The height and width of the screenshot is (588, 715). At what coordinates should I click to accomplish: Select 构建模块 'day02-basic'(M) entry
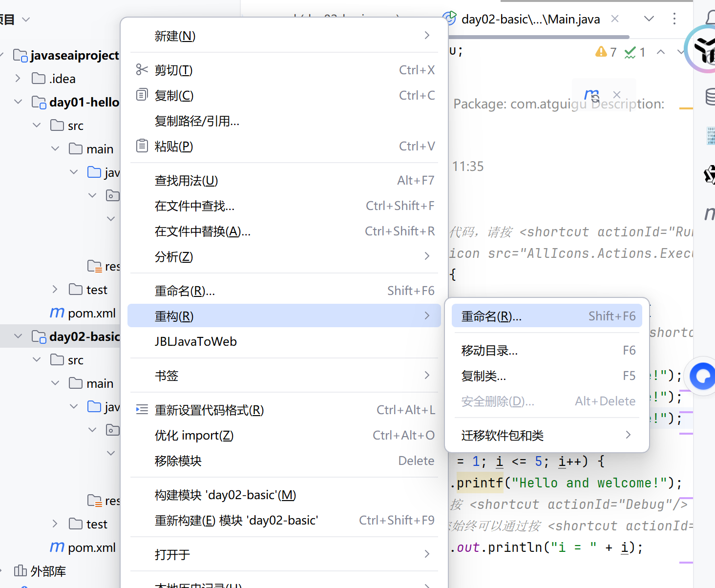pyautogui.click(x=284, y=495)
